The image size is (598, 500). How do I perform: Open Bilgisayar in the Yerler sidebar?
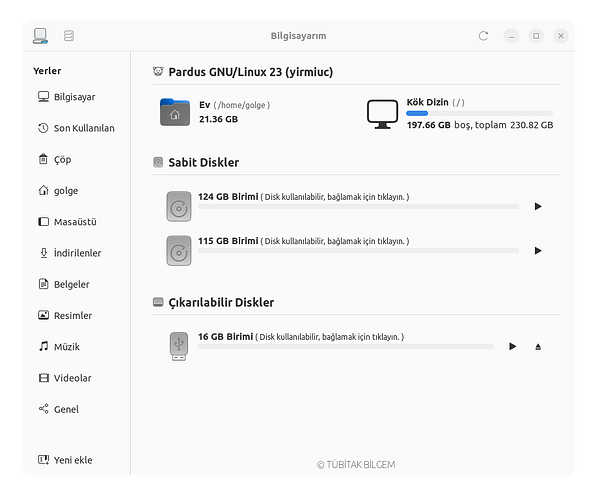(66, 97)
